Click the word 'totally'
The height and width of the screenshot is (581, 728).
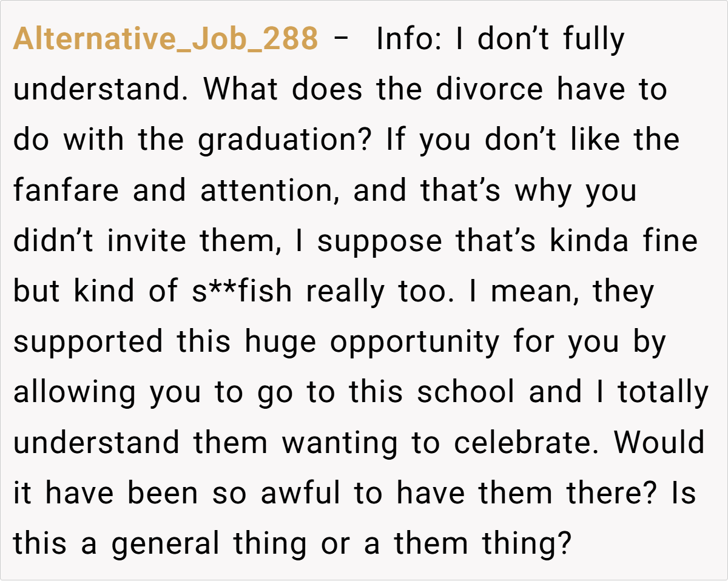(x=663, y=393)
